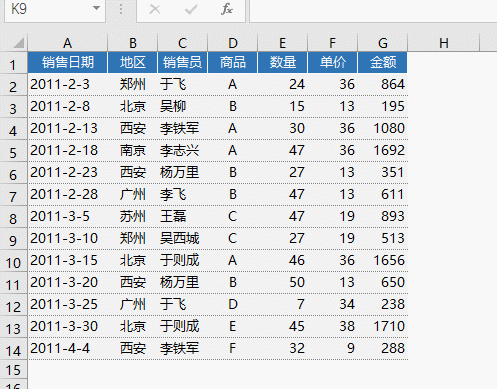This screenshot has width=497, height=389.
Task: Click the salesperson cell 王磊
Action: tap(182, 216)
